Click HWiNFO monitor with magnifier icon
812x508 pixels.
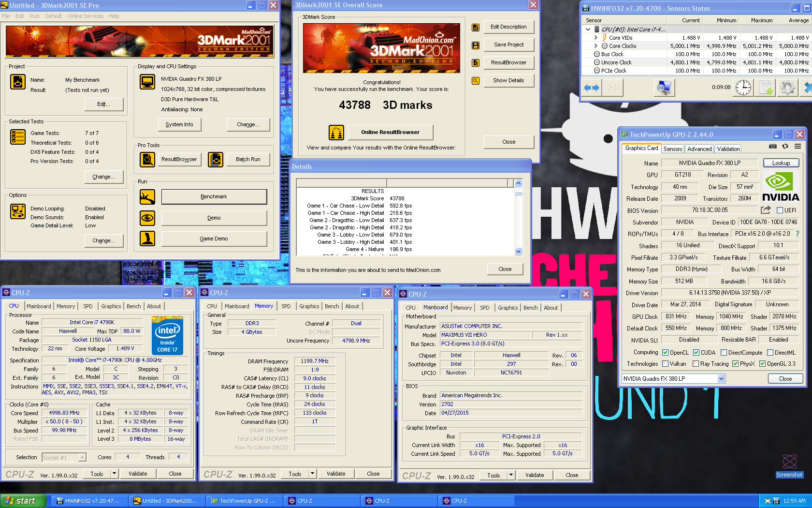click(664, 88)
